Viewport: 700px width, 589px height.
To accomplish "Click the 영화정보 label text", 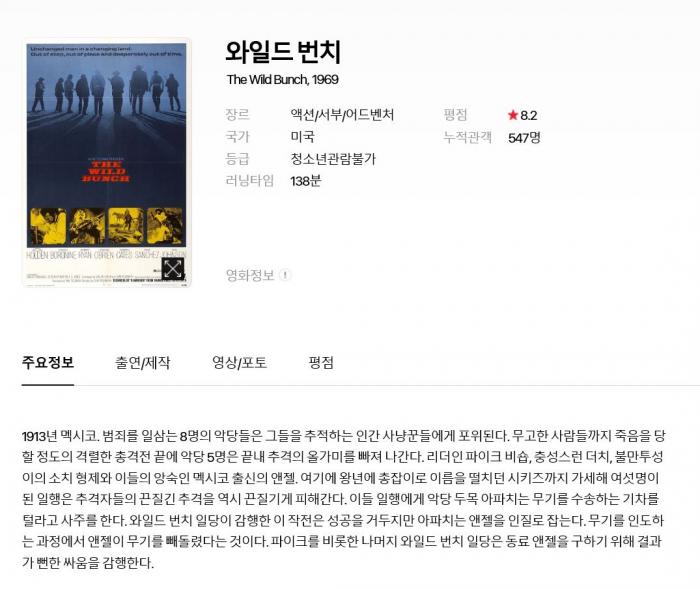I will 250,275.
